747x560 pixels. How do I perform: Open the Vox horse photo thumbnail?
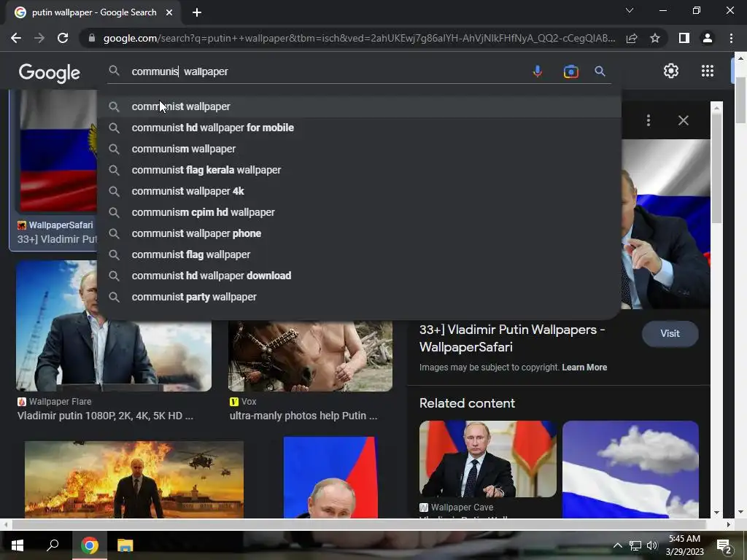pos(310,356)
